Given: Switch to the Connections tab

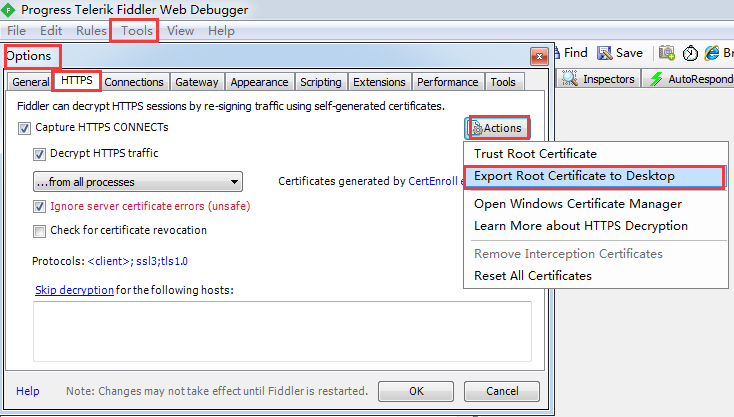Looking at the screenshot, I should (134, 82).
